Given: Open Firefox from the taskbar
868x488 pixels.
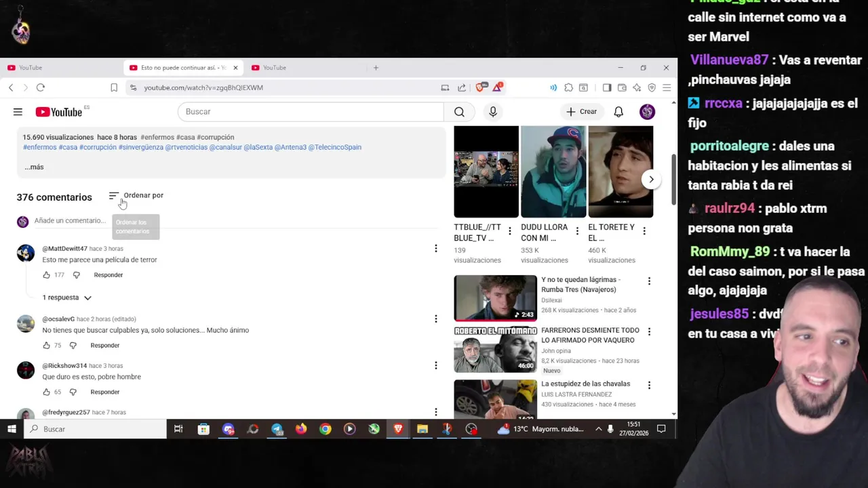Looking at the screenshot, I should point(301,429).
